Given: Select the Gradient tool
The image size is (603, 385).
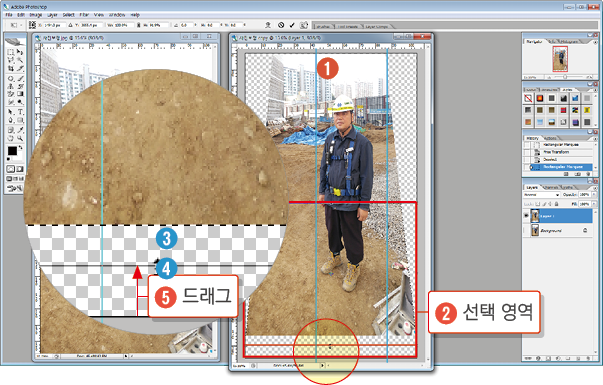Looking at the screenshot, I should point(20,94).
